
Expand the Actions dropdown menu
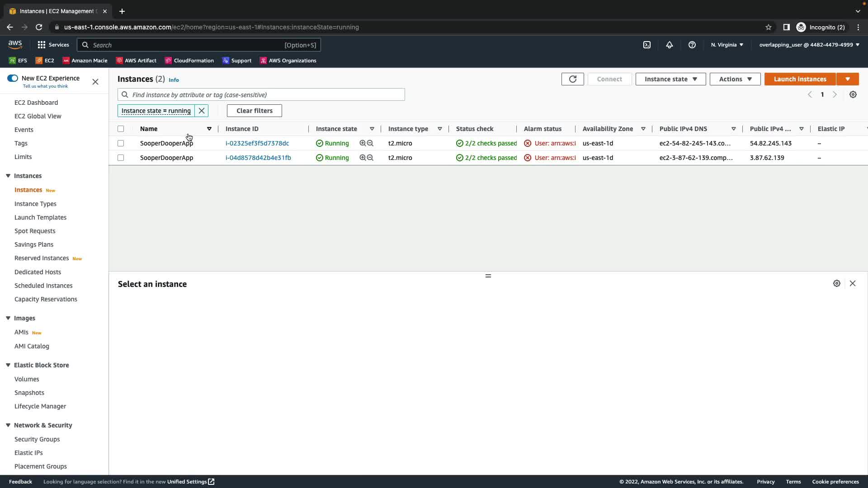tap(735, 79)
